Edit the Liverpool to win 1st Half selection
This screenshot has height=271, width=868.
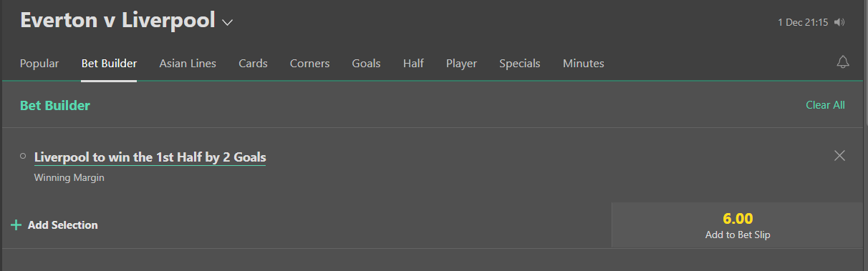pyautogui.click(x=150, y=157)
